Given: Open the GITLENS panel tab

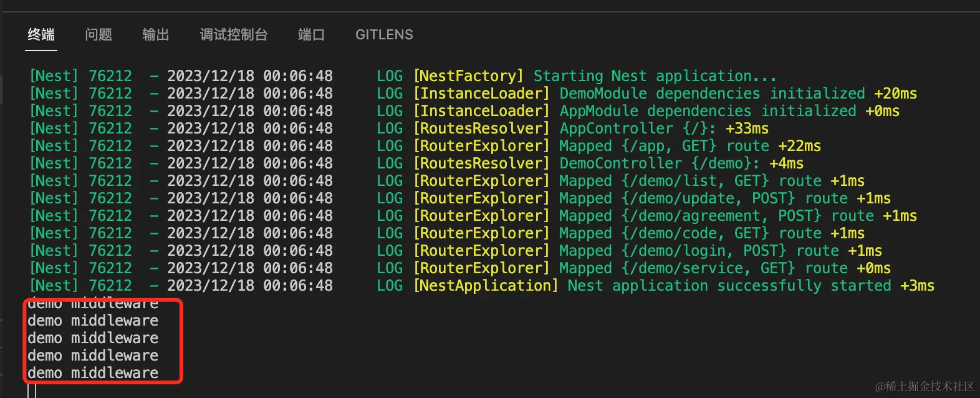Looking at the screenshot, I should tap(384, 35).
